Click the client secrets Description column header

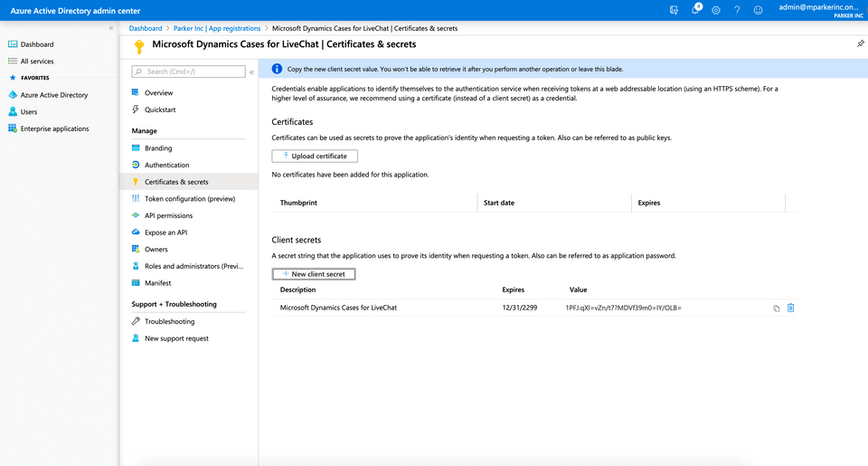pos(297,290)
